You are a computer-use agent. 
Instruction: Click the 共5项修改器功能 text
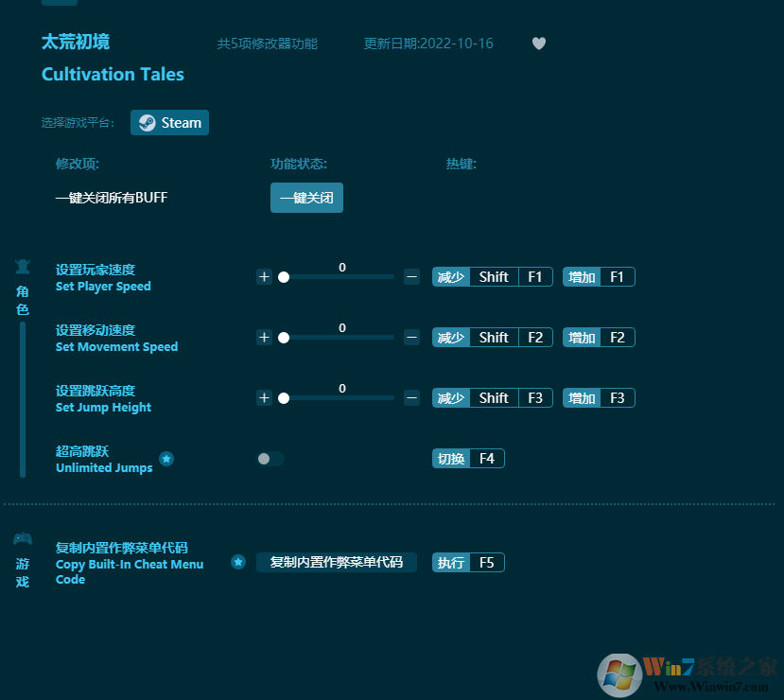click(x=268, y=44)
